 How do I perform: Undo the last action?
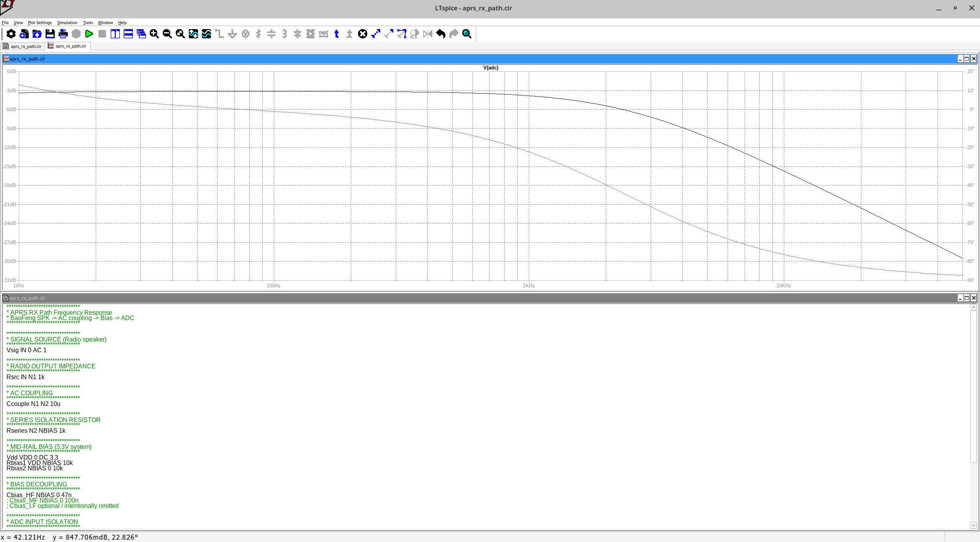coord(440,34)
